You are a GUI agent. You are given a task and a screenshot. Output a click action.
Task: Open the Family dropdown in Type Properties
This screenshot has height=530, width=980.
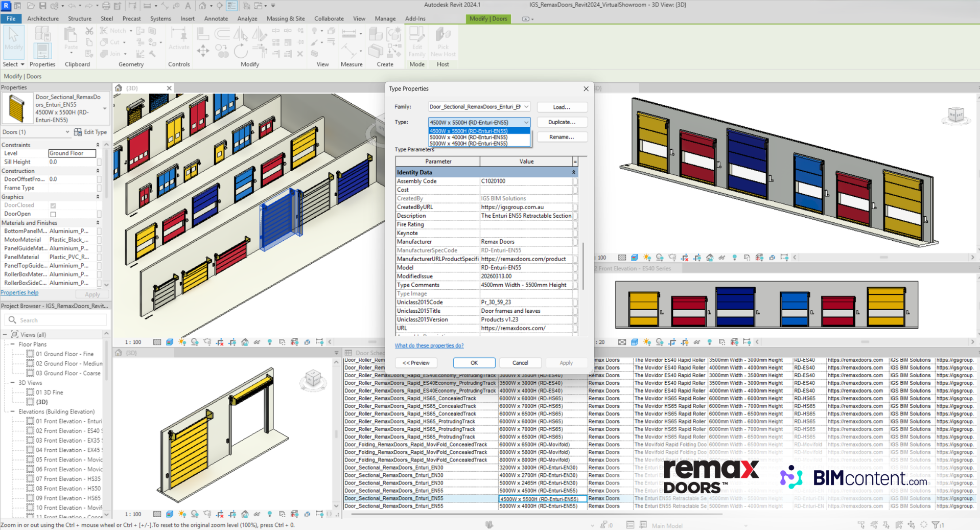click(x=527, y=106)
